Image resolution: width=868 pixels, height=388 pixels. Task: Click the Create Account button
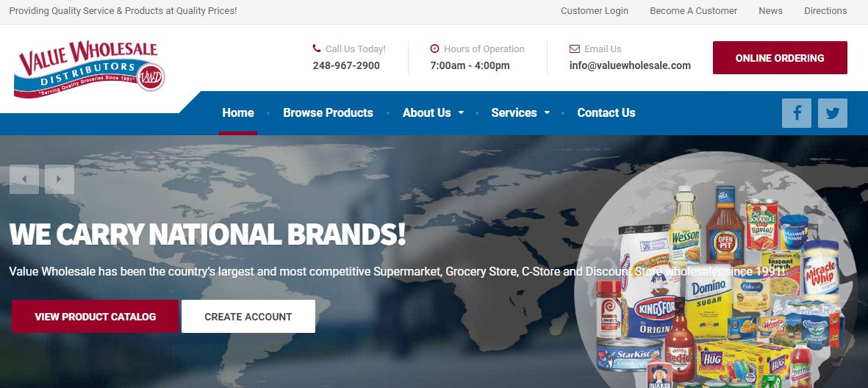tap(248, 317)
